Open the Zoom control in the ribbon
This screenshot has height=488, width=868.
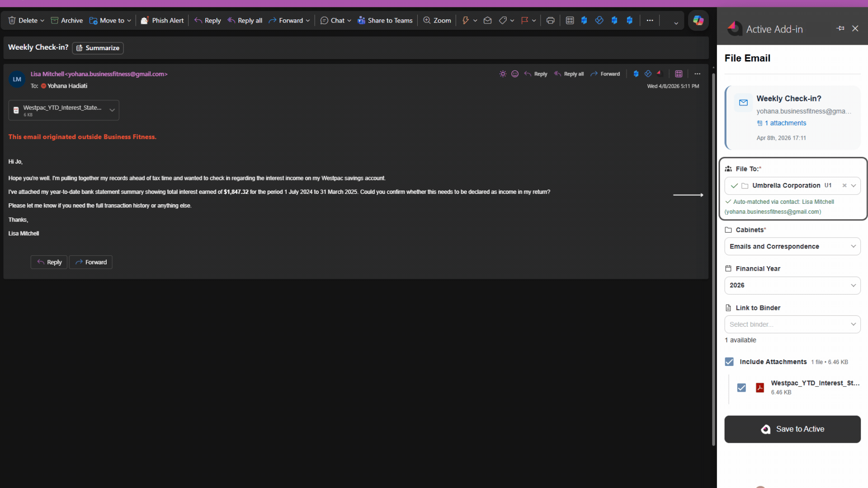click(x=437, y=20)
